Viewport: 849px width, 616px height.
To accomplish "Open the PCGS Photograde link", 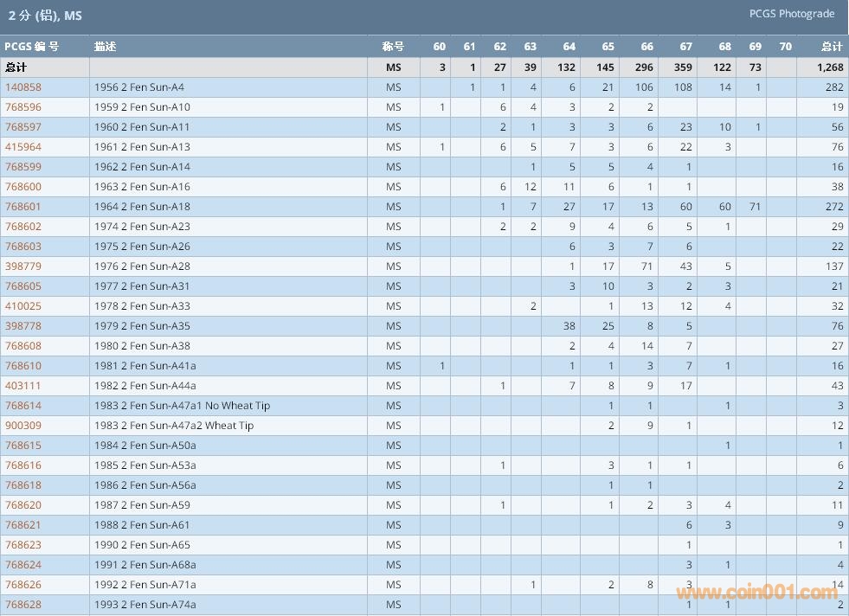I will click(x=791, y=14).
